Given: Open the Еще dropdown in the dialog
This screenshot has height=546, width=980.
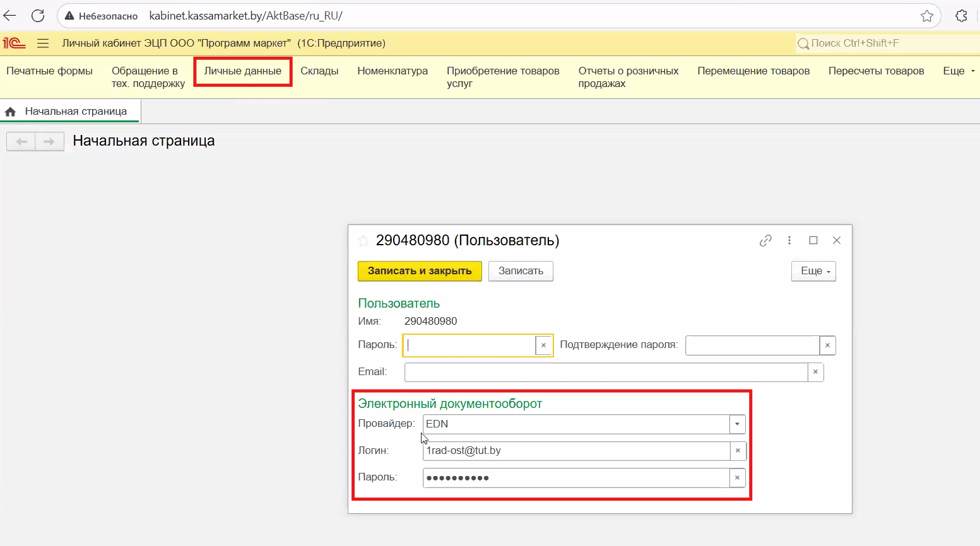Looking at the screenshot, I should click(x=813, y=271).
